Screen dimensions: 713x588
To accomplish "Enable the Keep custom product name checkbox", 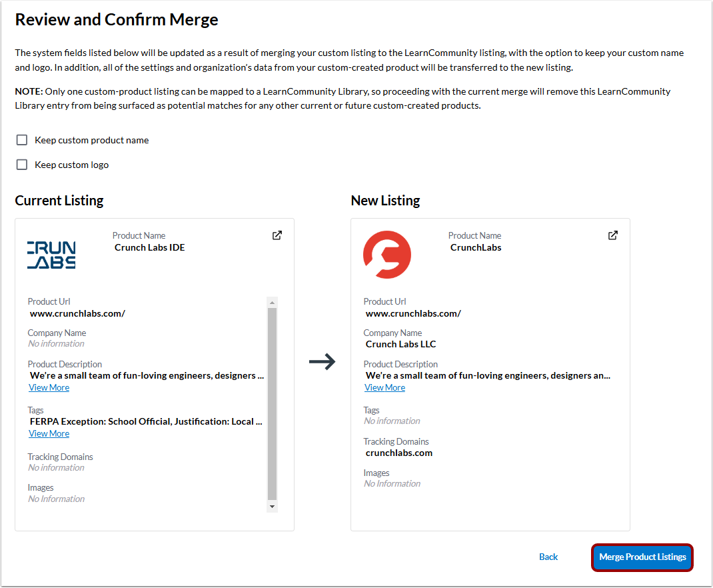I will click(x=21, y=140).
